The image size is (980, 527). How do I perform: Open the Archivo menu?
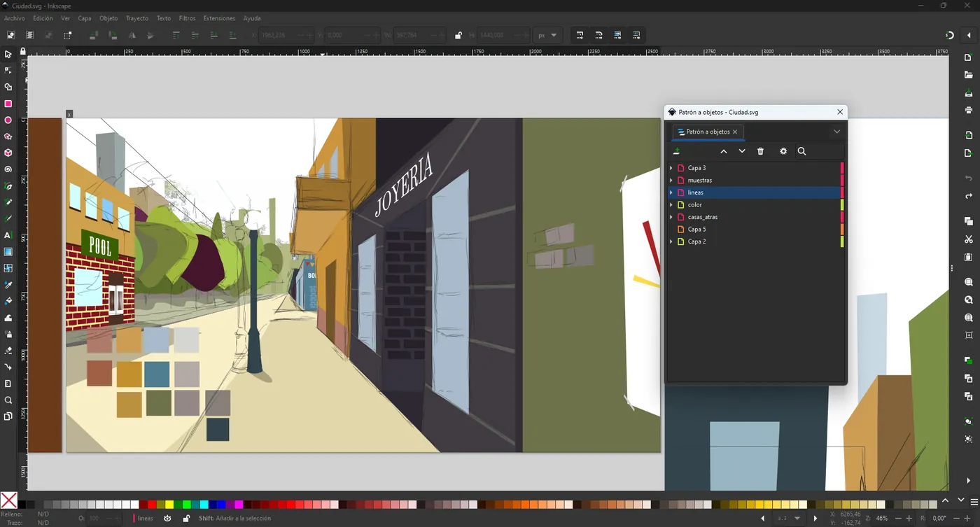pos(15,18)
